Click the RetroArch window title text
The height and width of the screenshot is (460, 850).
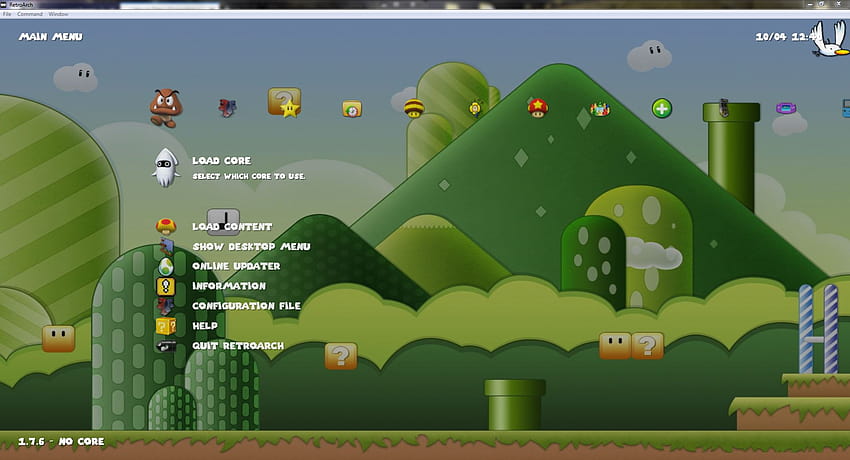[21, 4]
